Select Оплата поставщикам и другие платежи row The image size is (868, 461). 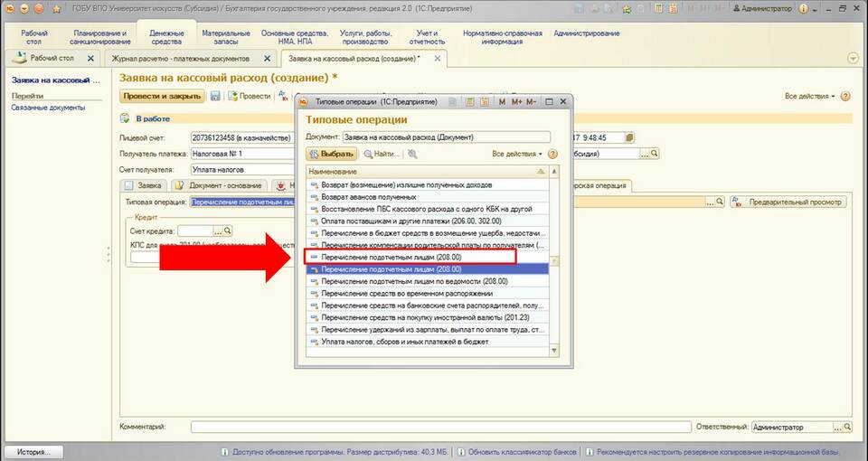pos(428,221)
